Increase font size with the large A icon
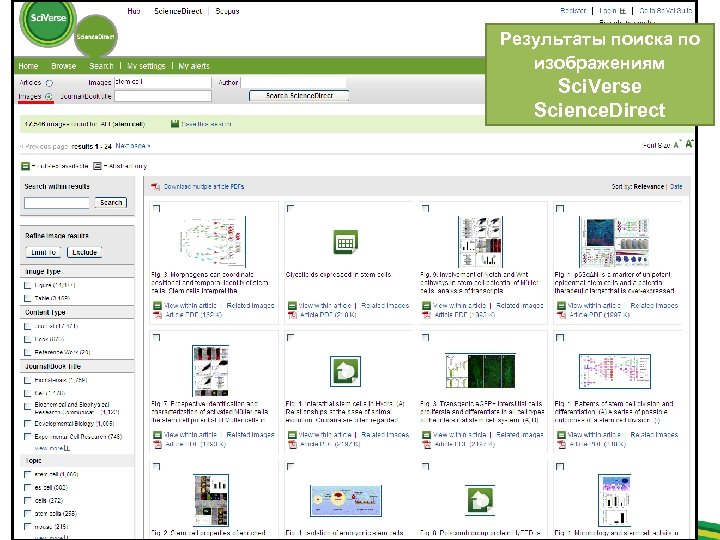 coord(689,144)
